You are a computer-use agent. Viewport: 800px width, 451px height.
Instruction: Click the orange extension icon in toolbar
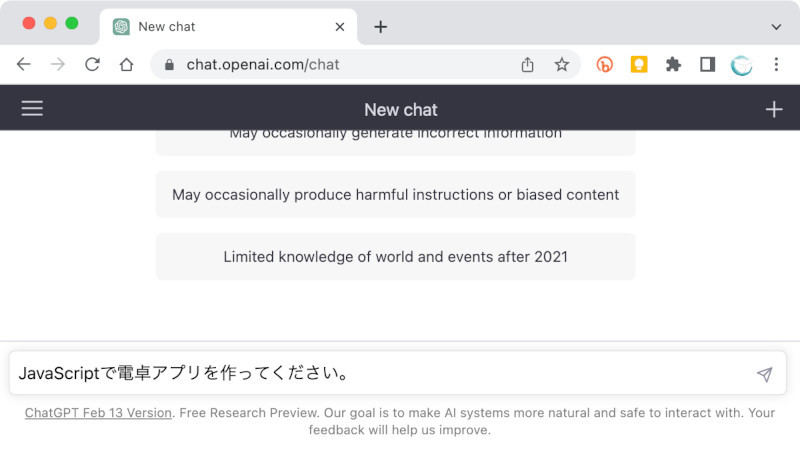tap(604, 65)
